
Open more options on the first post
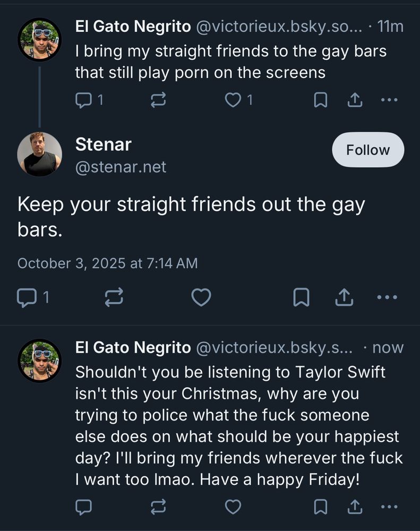(x=390, y=99)
